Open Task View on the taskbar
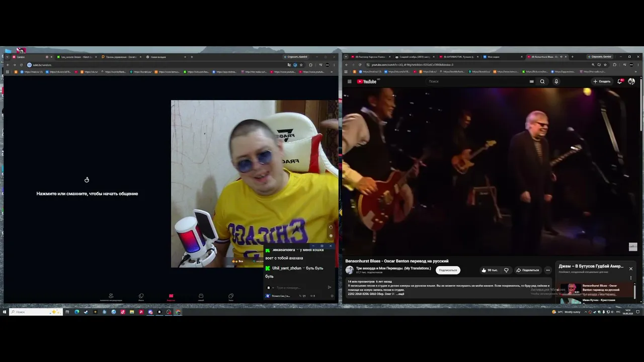Screen dimensions: 644x362 [x=67, y=312]
